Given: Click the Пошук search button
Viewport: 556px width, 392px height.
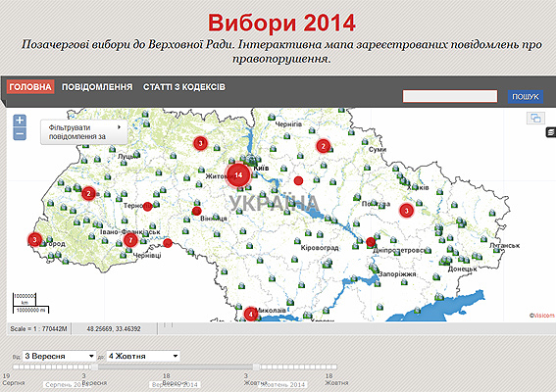Looking at the screenshot, I should [526, 96].
